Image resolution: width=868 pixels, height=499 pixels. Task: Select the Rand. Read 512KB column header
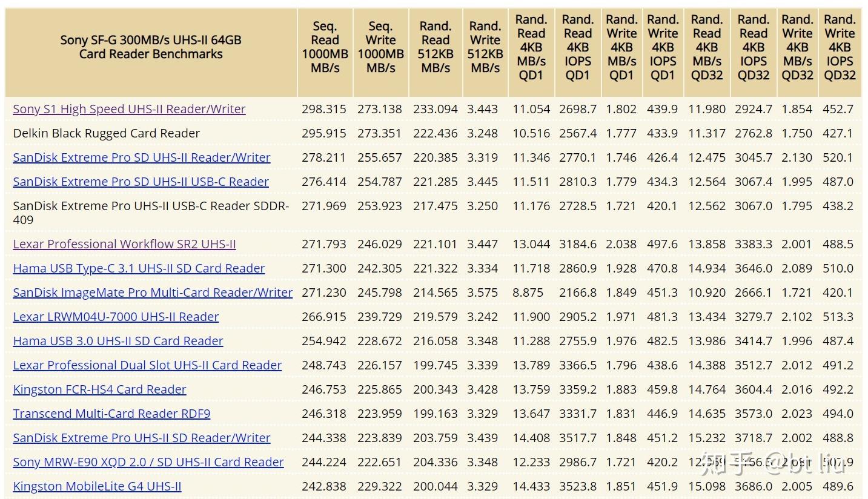(436, 47)
